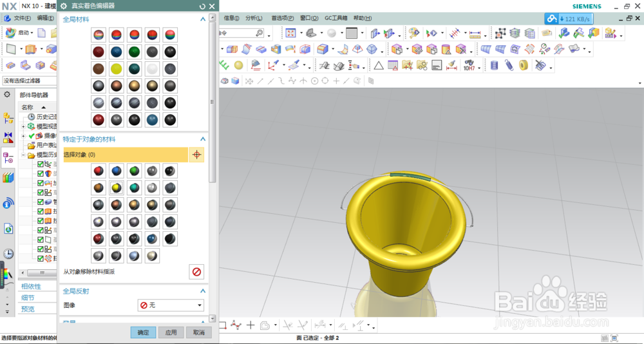Toggle checkbox of the tube feature row
This screenshot has height=344, width=644.
pos(40,202)
